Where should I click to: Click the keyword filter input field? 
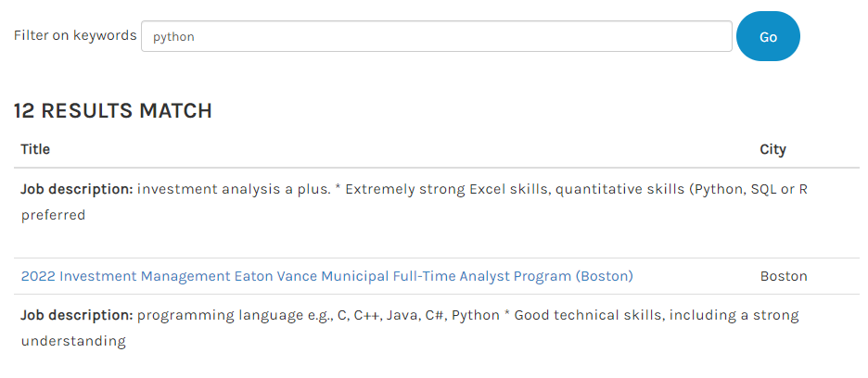436,36
